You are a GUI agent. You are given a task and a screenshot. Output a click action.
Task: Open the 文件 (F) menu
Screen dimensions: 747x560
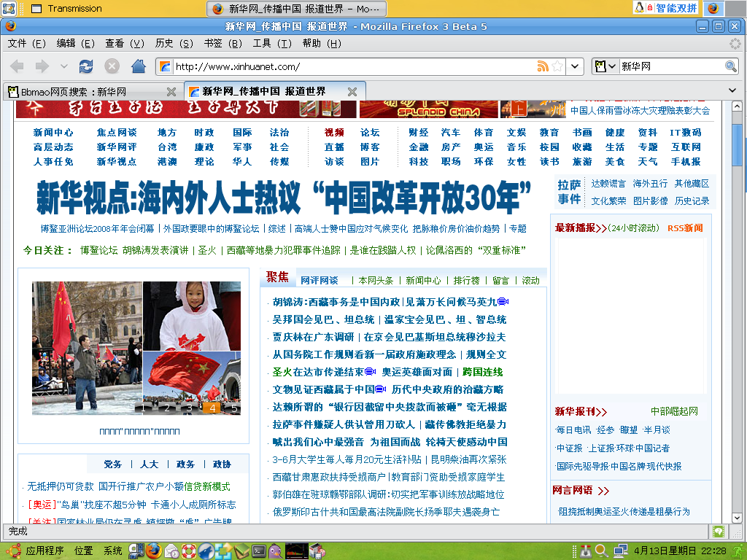[x=26, y=43]
